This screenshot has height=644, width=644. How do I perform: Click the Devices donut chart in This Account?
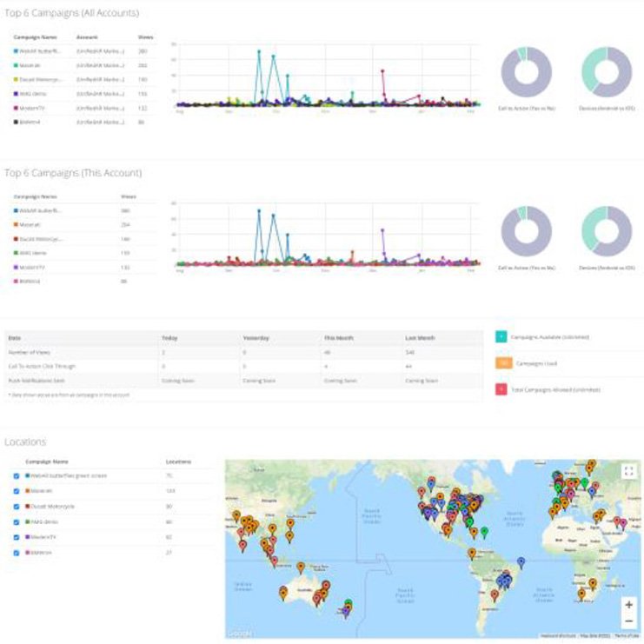[x=607, y=232]
